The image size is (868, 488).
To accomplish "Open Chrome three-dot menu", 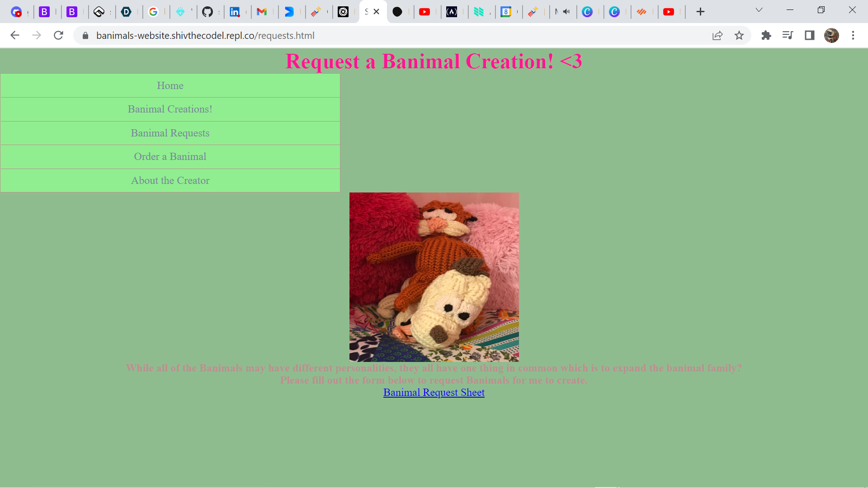I will [853, 35].
